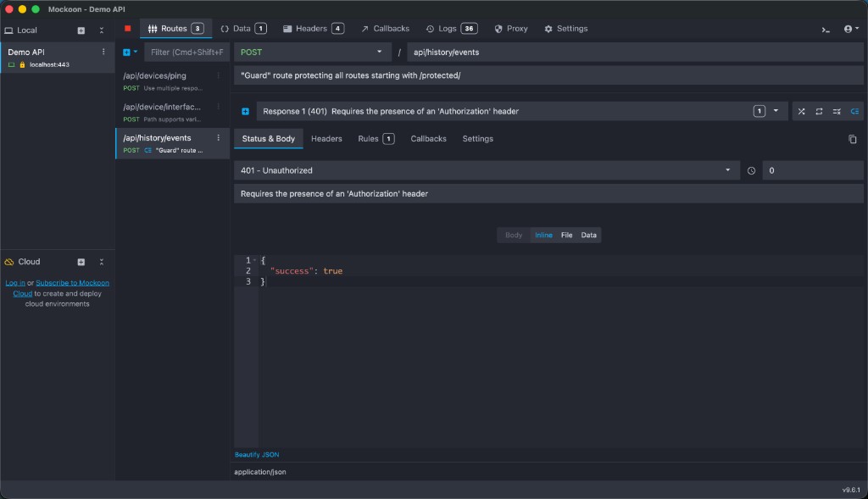
Task: Select Inline body type
Action: pyautogui.click(x=543, y=236)
